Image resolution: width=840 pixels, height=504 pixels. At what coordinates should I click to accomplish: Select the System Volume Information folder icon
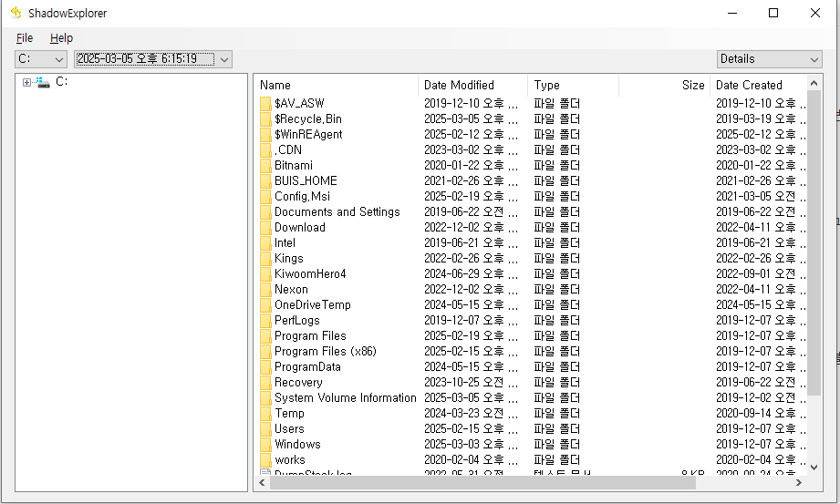pos(265,398)
